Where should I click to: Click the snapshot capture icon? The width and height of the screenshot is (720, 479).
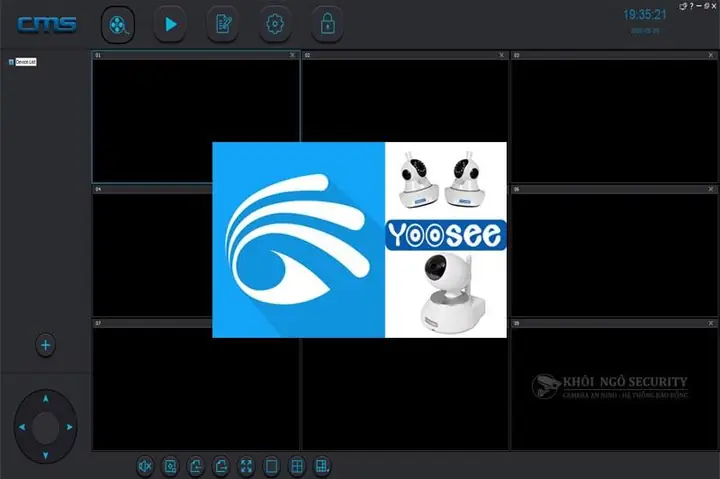[x=170, y=466]
